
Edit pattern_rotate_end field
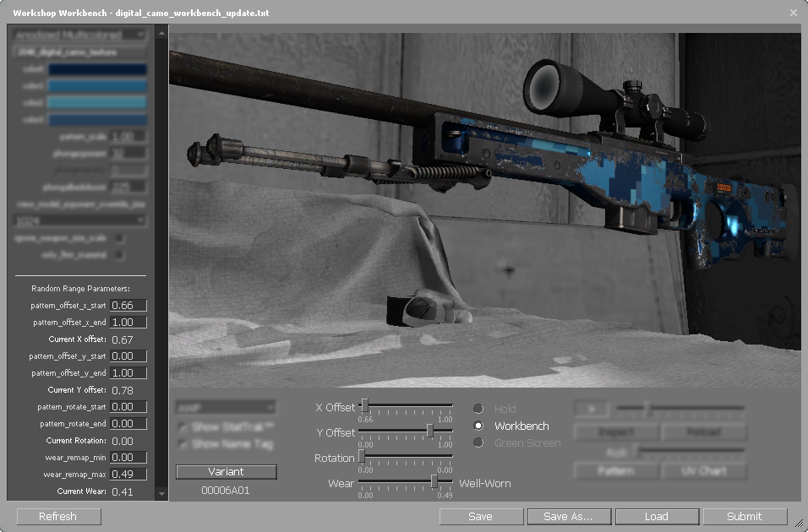pos(128,423)
